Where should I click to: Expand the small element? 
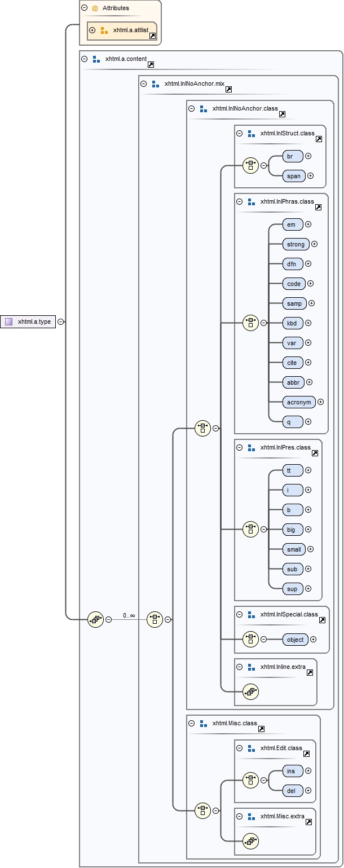click(310, 549)
